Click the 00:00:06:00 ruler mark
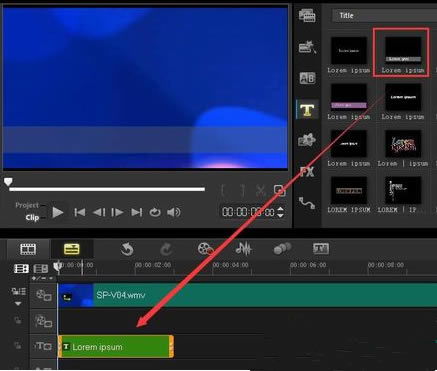This screenshot has height=371, width=437. (308, 265)
